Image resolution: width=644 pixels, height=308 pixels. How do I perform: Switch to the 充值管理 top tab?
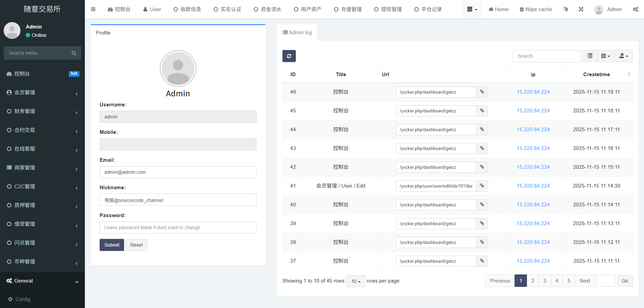[x=348, y=9]
